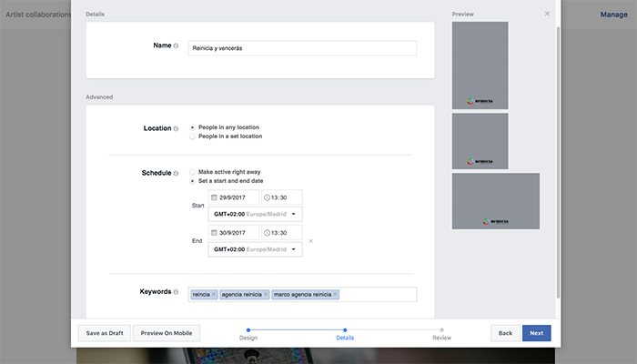Click the End time field 13:30

coord(282,233)
